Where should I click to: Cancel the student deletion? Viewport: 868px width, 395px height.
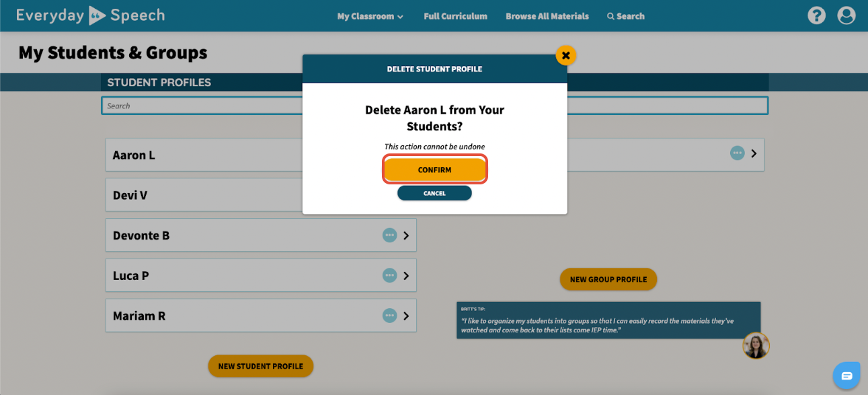[x=434, y=193]
